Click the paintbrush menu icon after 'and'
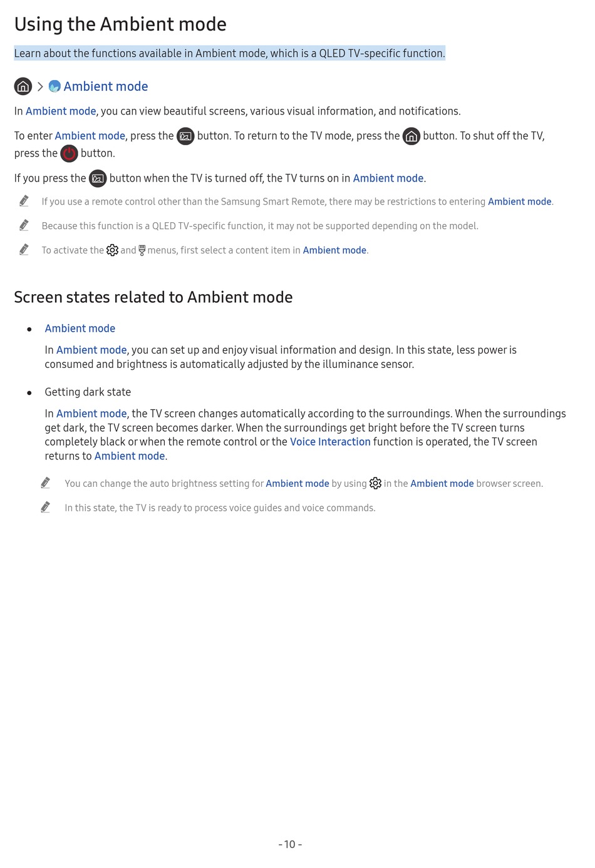The image size is (595, 868). (x=142, y=250)
